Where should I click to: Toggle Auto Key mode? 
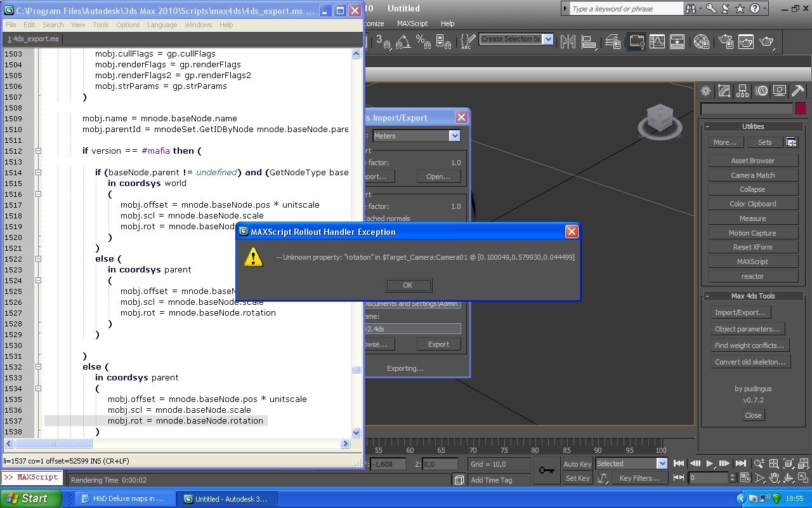point(577,464)
